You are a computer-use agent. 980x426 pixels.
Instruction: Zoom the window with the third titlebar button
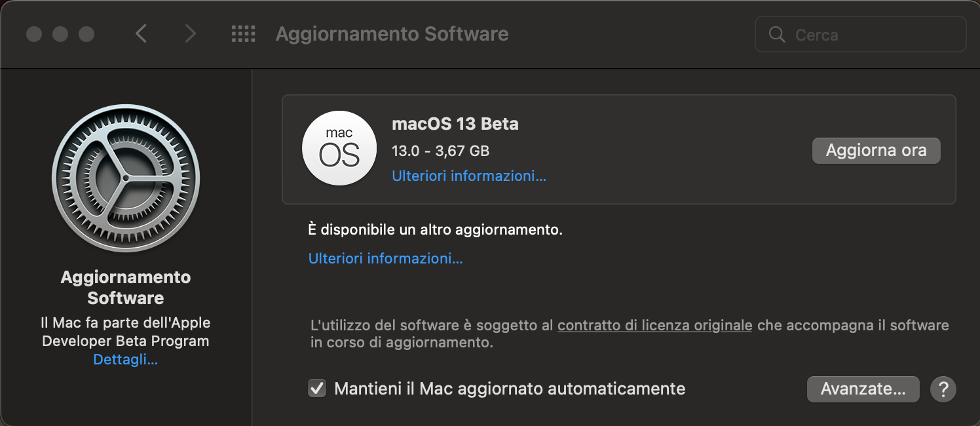86,34
